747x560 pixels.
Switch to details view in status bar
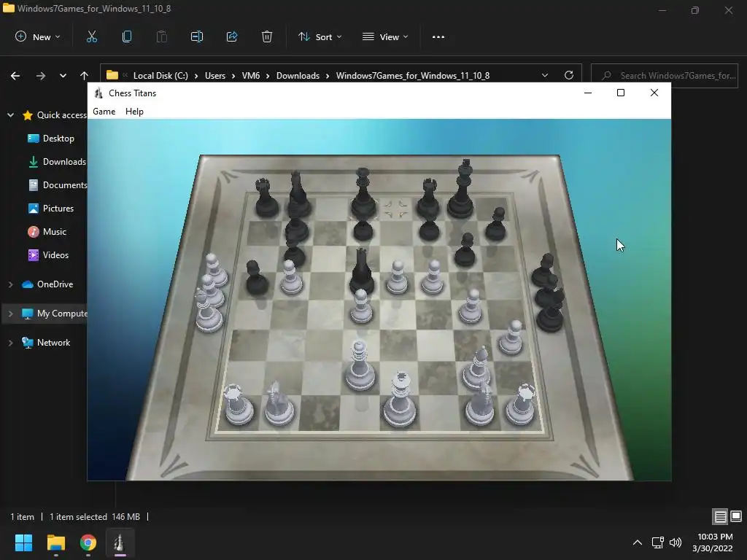coord(720,516)
